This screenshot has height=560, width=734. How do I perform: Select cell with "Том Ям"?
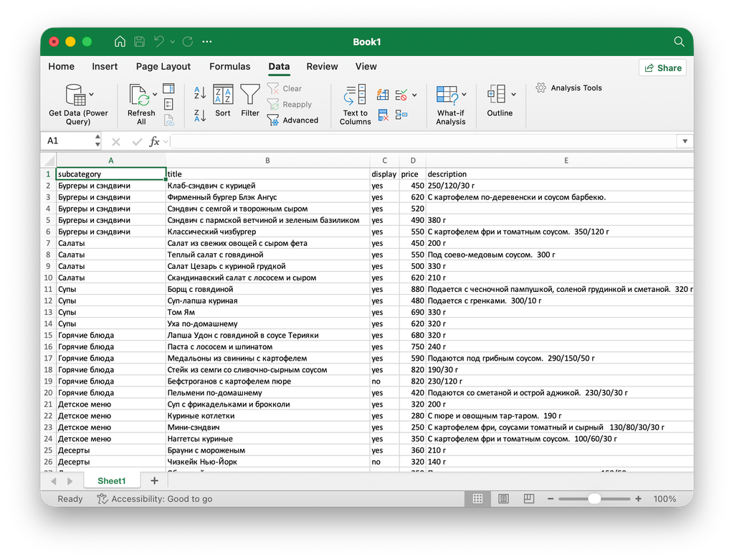click(x=267, y=313)
